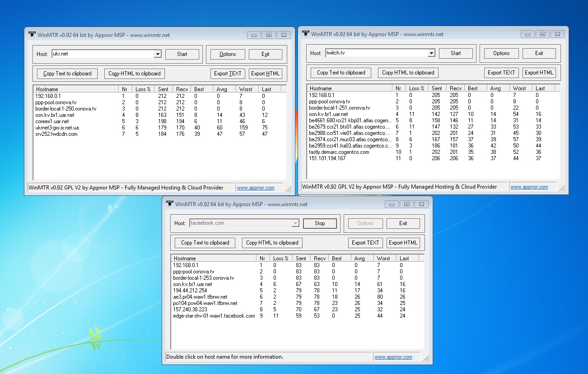Select the srv252.fwdcdn.com row
This screenshot has width=588, height=374.
point(56,134)
